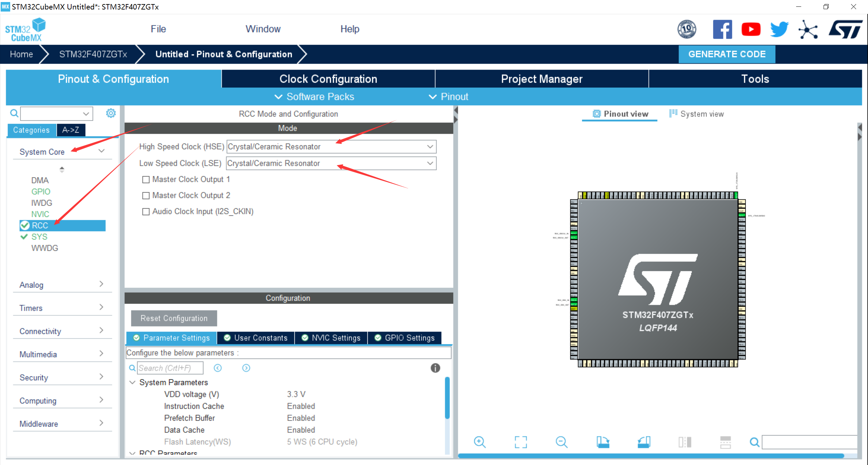The width and height of the screenshot is (868, 465).
Task: Open the Software Packs dropdown menu
Action: point(314,97)
